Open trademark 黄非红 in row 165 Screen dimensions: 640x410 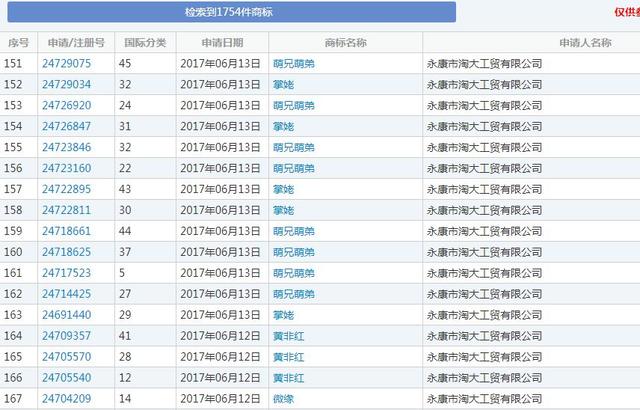click(288, 357)
